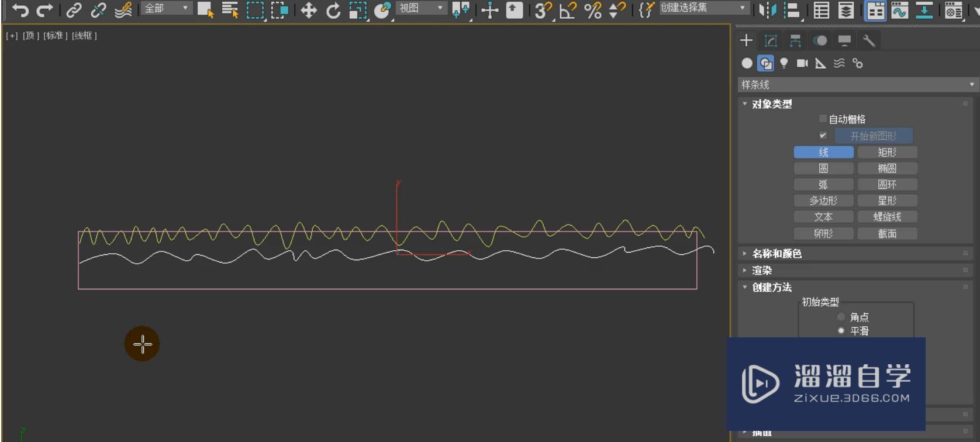Select the Shapes category icon

765,63
